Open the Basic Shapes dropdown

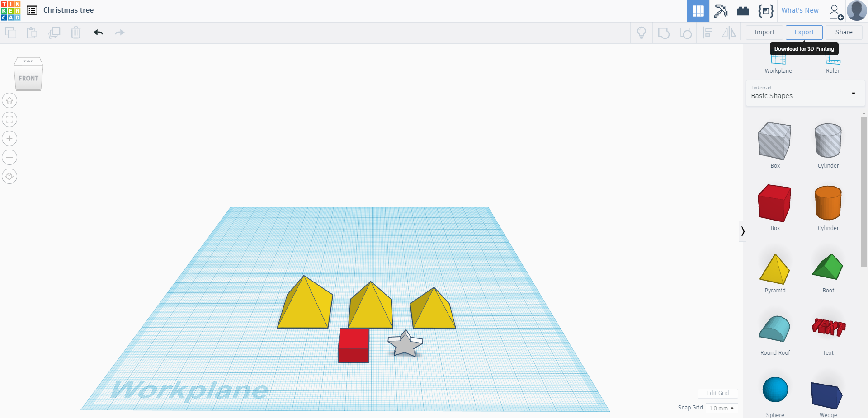(805, 93)
